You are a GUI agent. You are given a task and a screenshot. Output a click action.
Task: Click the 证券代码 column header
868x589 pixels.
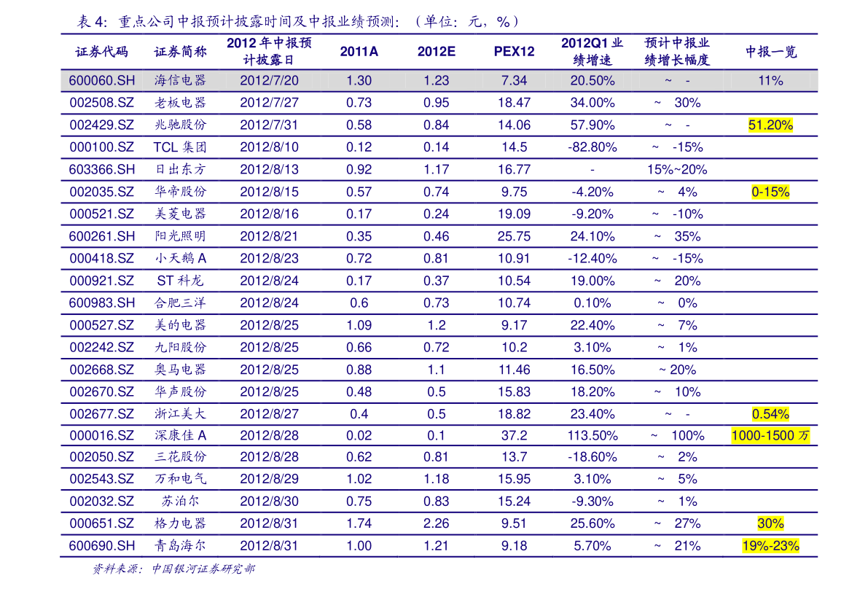(x=102, y=52)
